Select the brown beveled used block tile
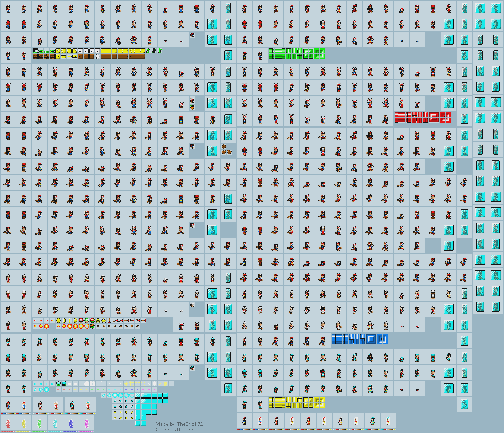The image size is (504, 433). 91,56
